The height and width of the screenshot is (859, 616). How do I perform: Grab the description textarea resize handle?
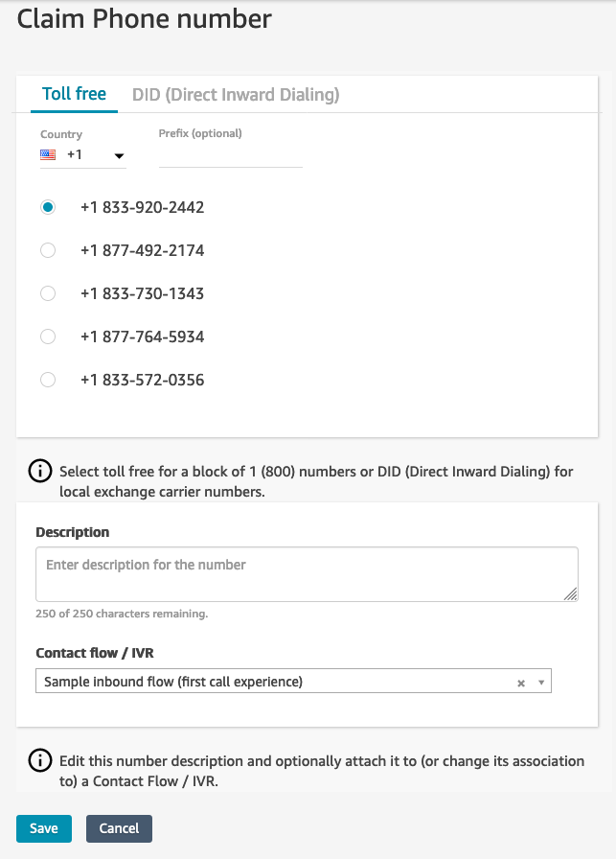pyautogui.click(x=570, y=593)
